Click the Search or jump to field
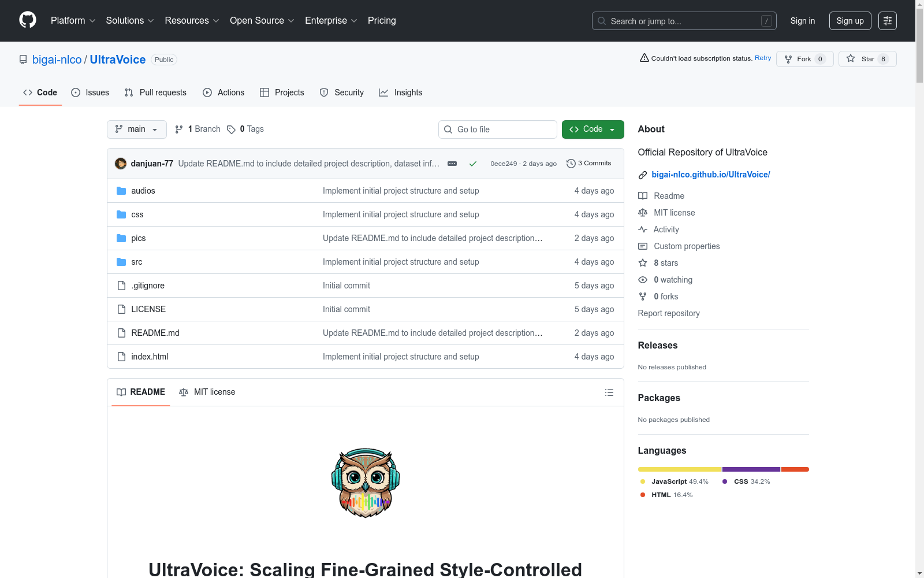Screen dimensions: 924x578 click(684, 21)
